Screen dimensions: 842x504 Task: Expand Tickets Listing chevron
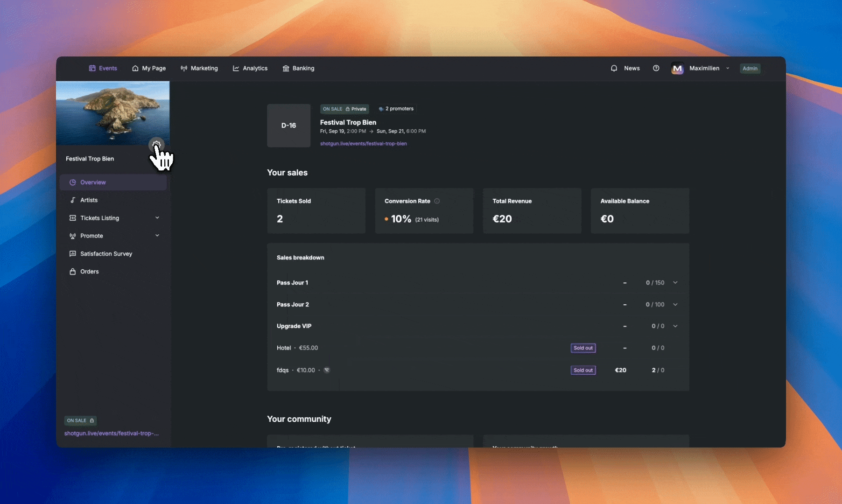[157, 217]
